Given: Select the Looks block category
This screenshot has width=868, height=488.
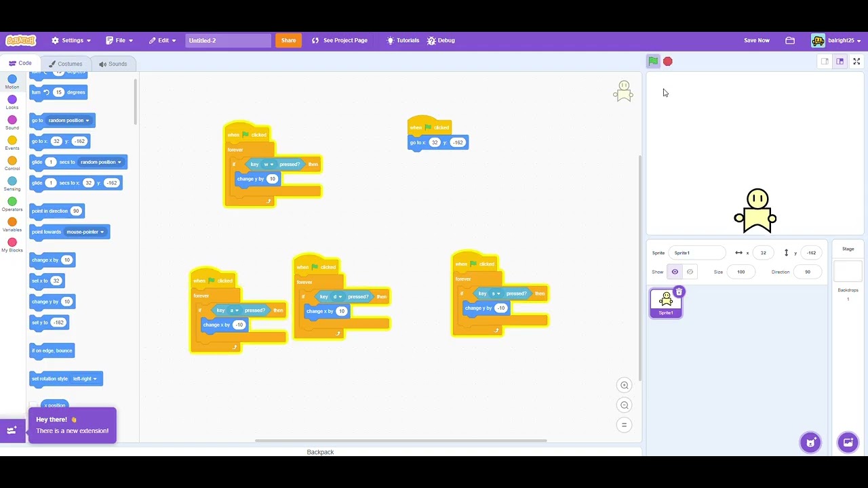Looking at the screenshot, I should point(12,103).
